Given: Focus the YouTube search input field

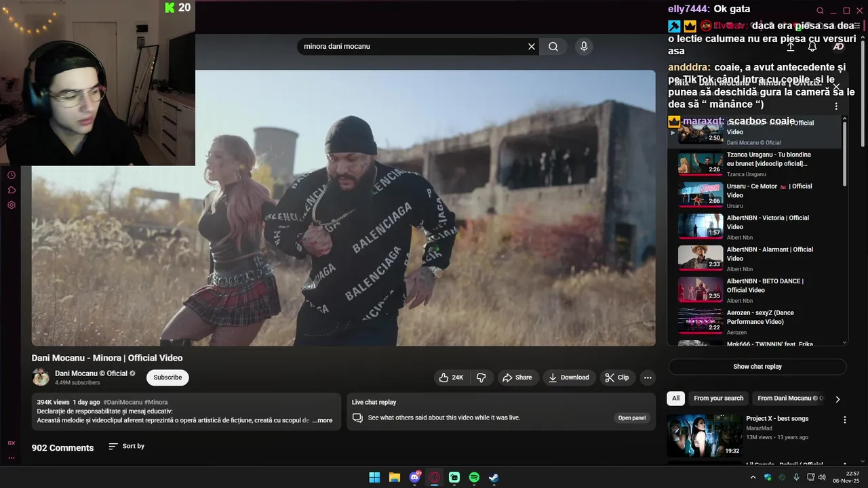Looking at the screenshot, I should click(414, 47).
